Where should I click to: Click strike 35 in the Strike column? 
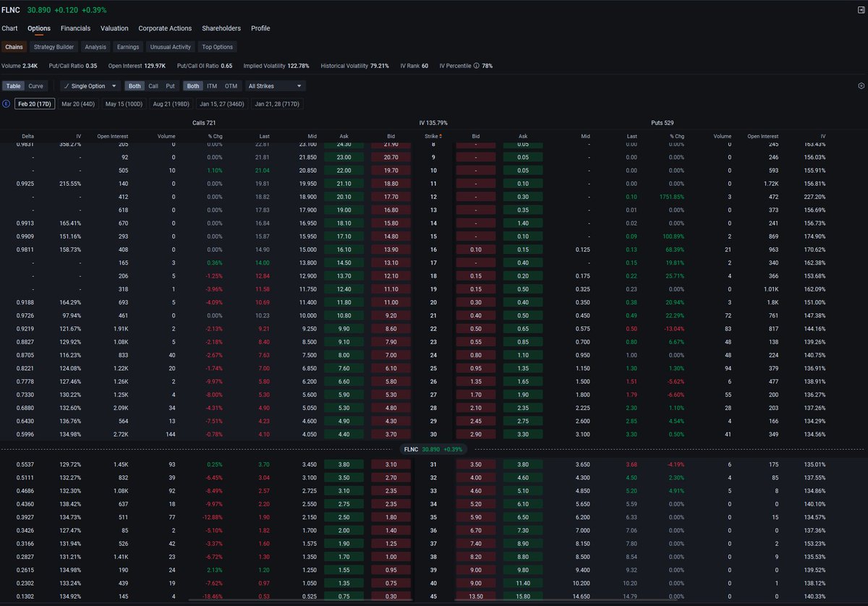(x=433, y=517)
